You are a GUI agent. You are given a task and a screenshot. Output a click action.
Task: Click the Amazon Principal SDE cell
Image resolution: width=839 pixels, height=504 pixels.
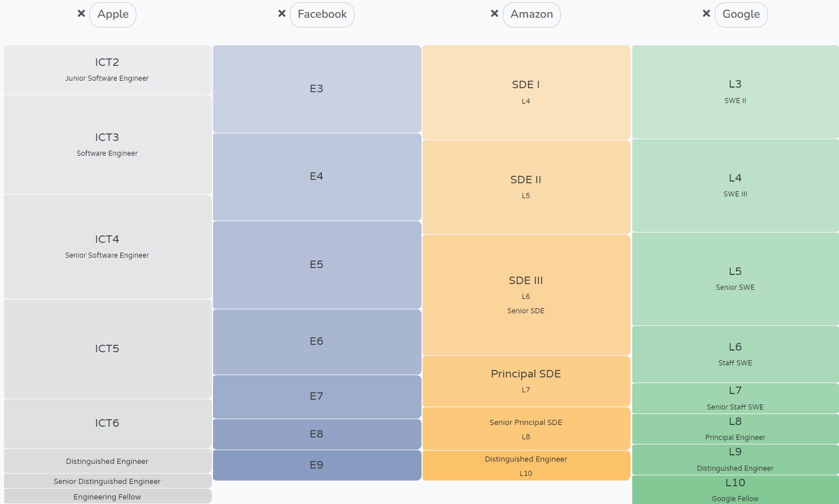[x=526, y=381]
